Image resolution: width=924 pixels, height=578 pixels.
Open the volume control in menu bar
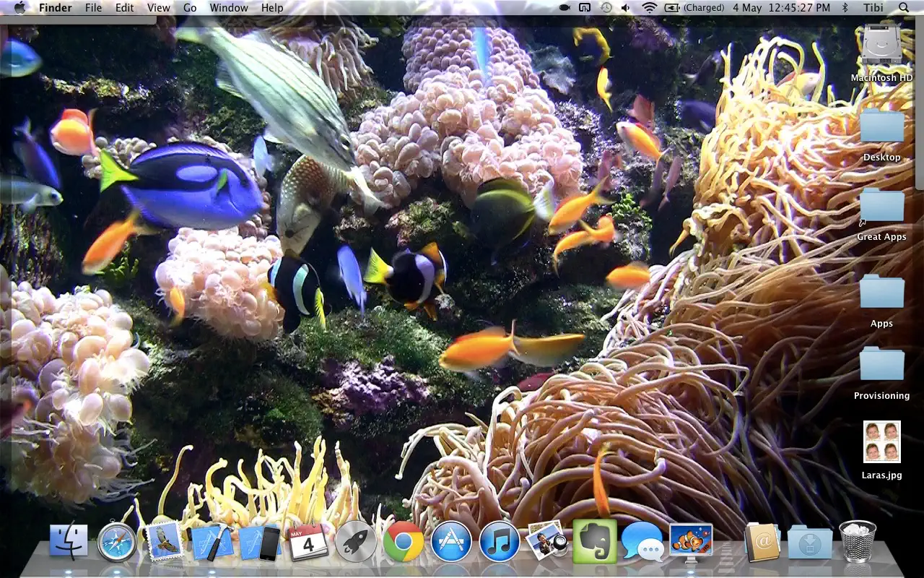tap(625, 8)
